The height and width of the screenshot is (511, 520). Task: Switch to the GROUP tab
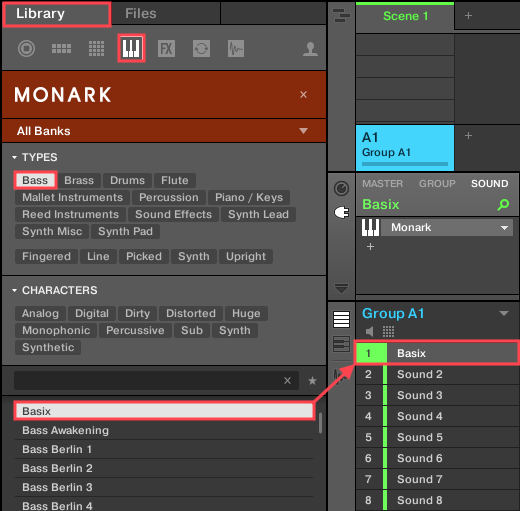coord(437,184)
